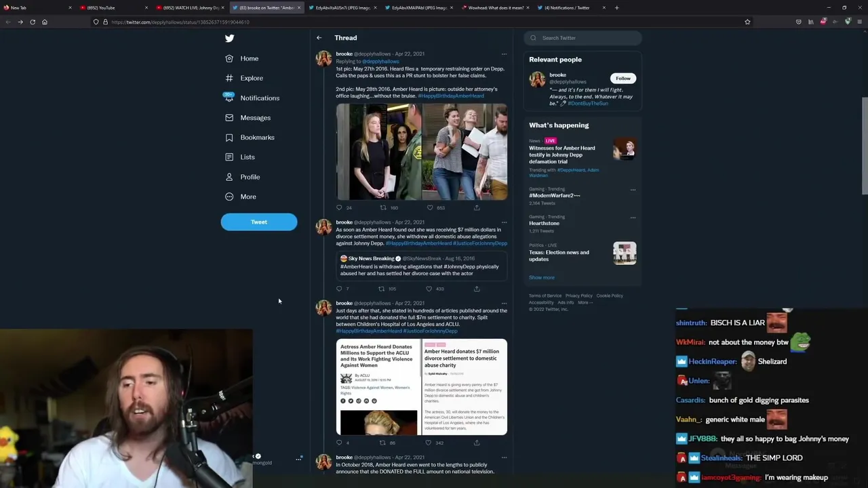Open a new browser tab with plus
This screenshot has width=868, height=488.
click(x=616, y=7)
